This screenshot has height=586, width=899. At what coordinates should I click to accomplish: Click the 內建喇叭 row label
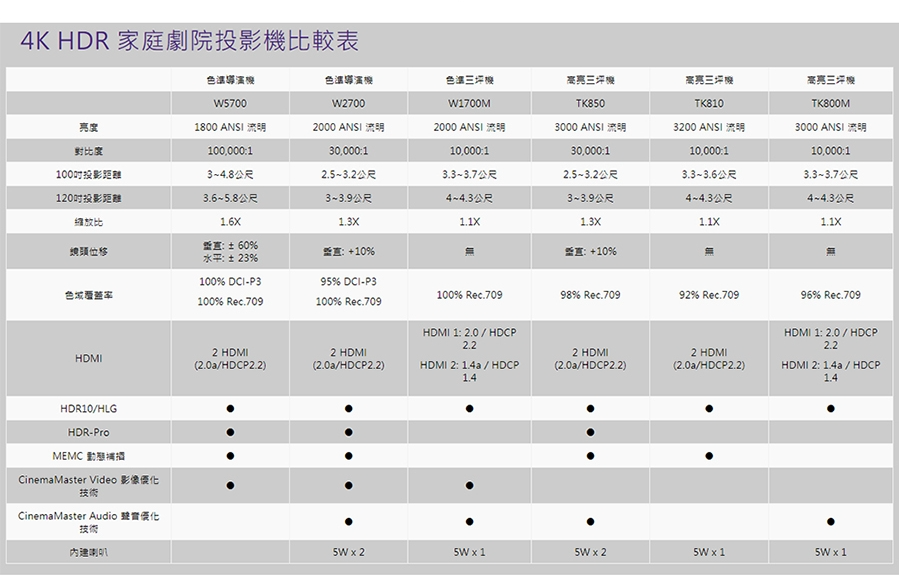(x=88, y=552)
